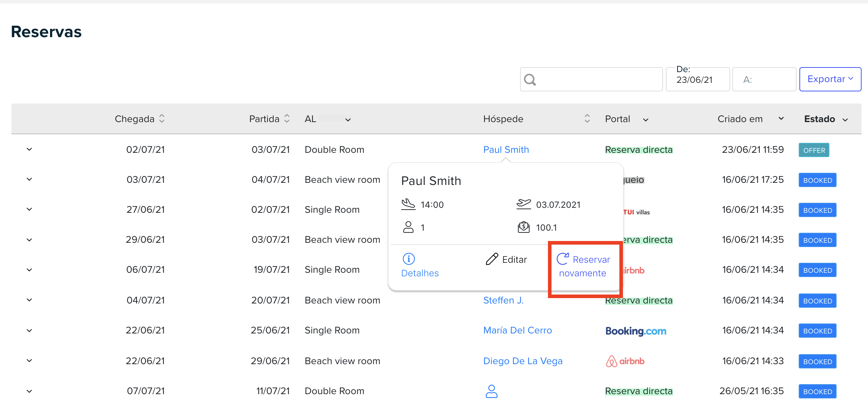Image resolution: width=868 pixels, height=407 pixels.
Task: Open the Criado em sort dropdown
Action: pyautogui.click(x=781, y=119)
